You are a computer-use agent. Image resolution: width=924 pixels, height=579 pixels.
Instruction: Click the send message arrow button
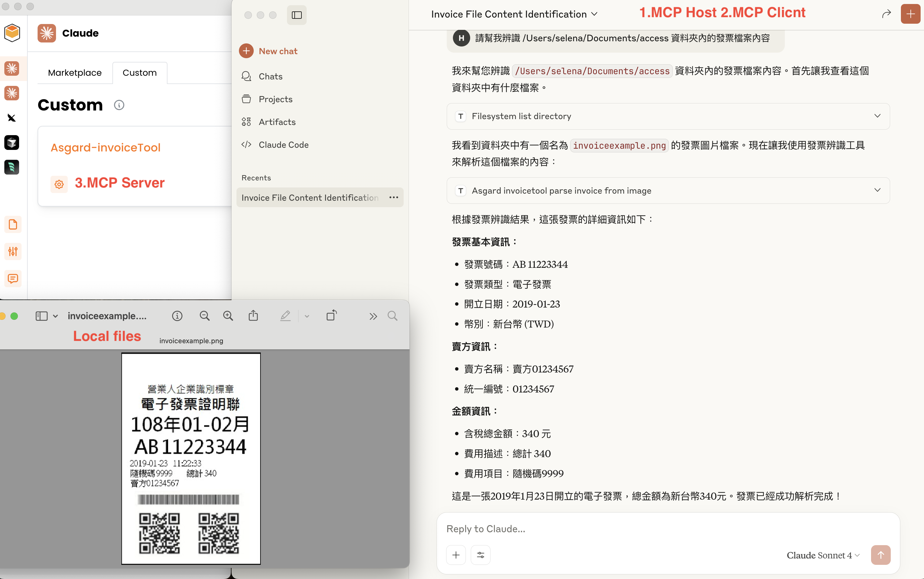click(880, 555)
